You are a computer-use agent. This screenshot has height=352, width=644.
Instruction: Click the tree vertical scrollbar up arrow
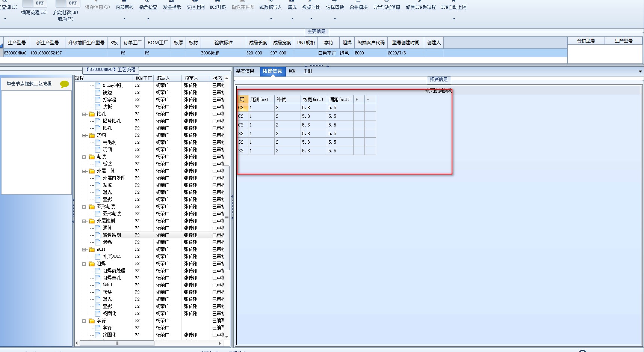point(227,78)
